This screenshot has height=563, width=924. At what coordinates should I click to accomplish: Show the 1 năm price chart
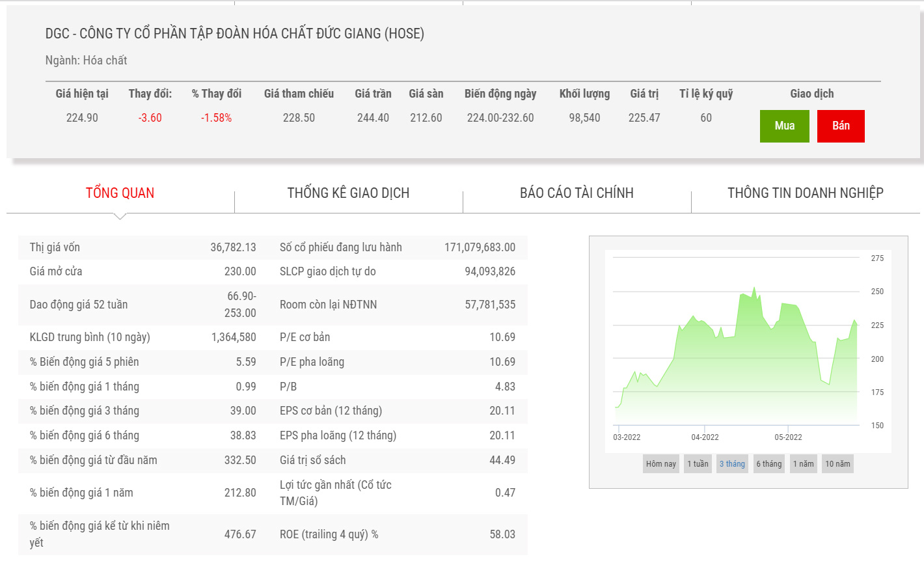(803, 464)
